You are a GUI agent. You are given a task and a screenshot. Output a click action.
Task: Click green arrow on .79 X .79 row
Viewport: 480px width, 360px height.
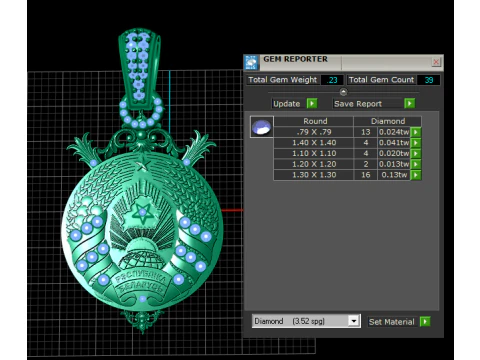point(416,132)
